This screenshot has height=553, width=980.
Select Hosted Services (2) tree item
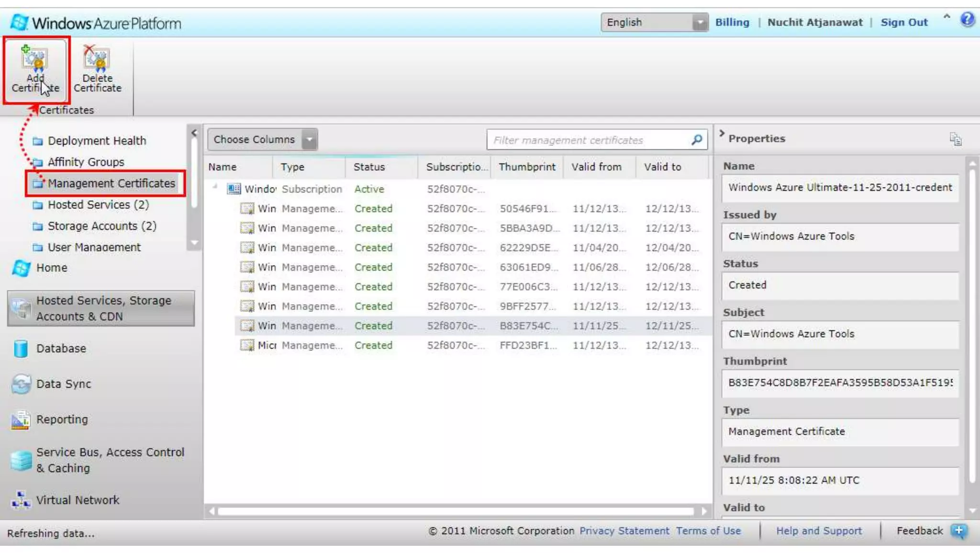(98, 205)
